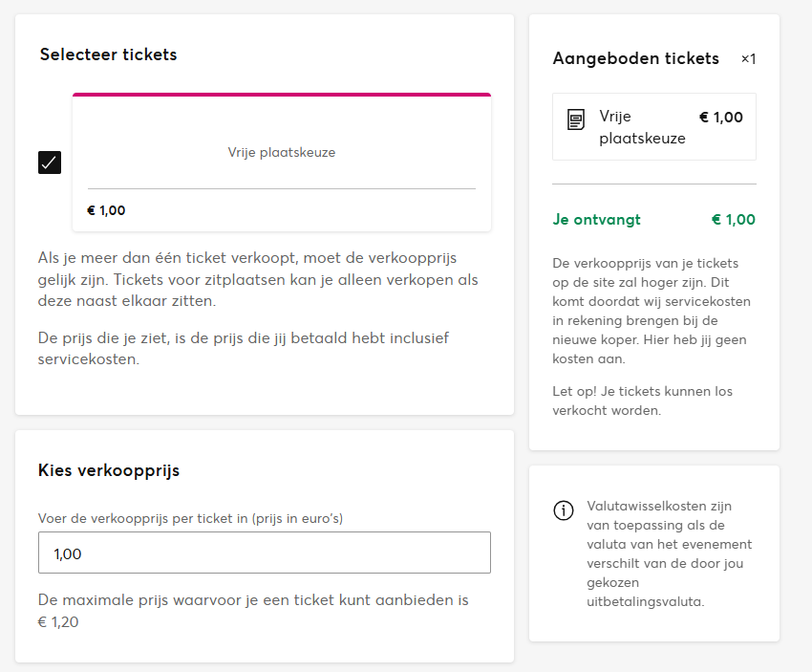The image size is (812, 672).
Task: Click the Selecteer tickets heading
Action: click(x=108, y=54)
